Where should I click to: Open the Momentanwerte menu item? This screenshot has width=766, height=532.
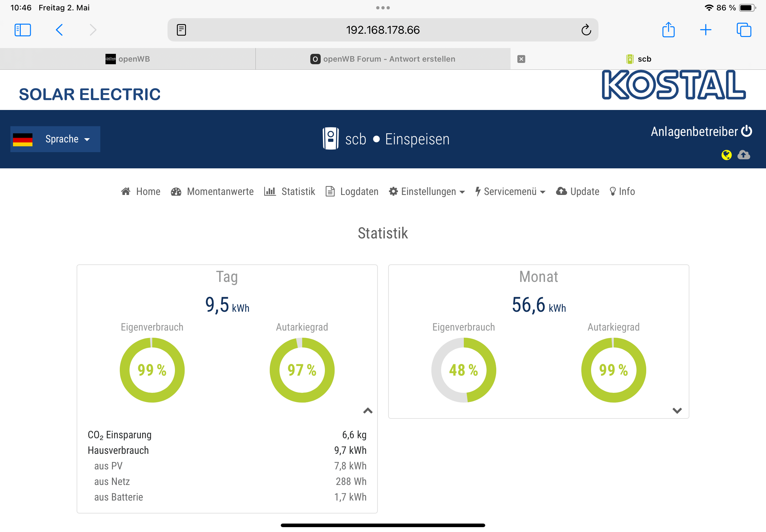212,192
